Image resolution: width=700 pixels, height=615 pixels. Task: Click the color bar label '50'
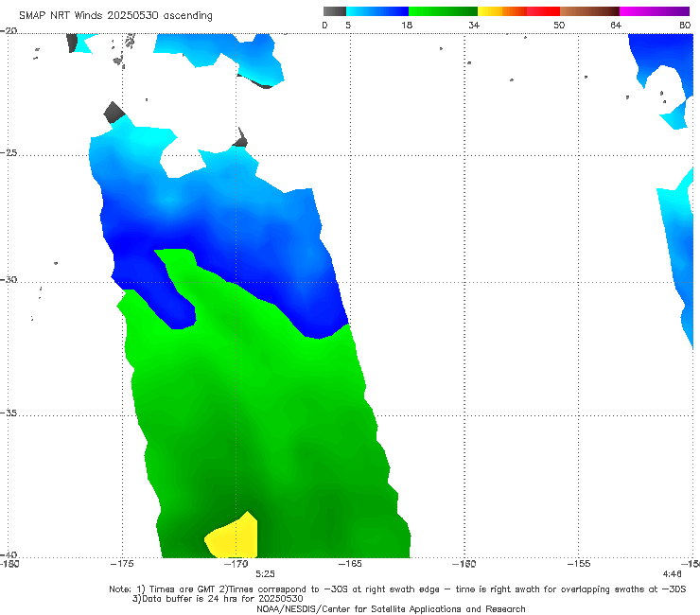pyautogui.click(x=559, y=25)
